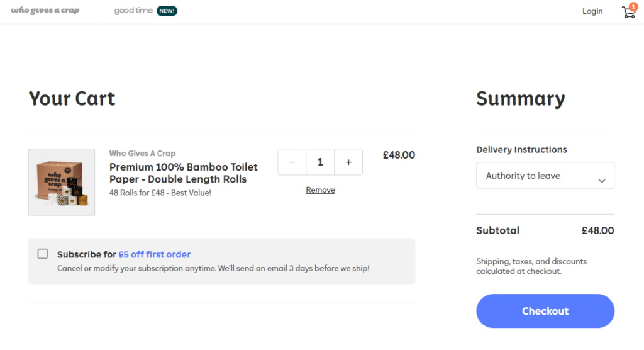Remove the bamboo toilet paper item
The width and height of the screenshot is (644, 350).
point(320,190)
